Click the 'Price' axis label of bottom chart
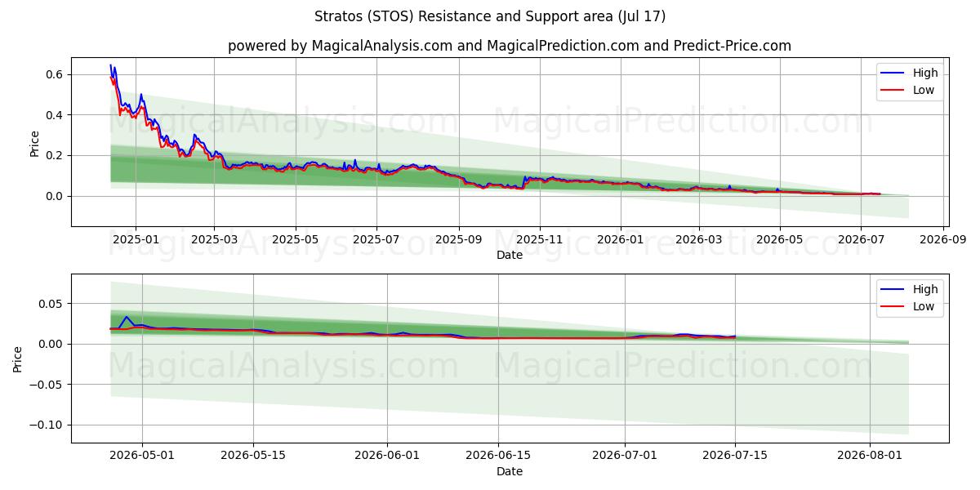The width and height of the screenshot is (980, 490). (x=17, y=359)
